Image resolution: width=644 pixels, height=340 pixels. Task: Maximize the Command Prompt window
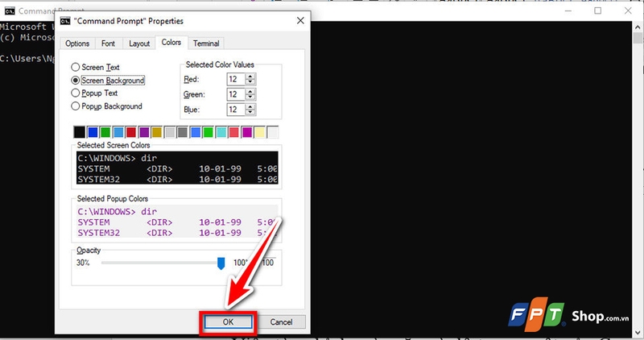click(598, 10)
